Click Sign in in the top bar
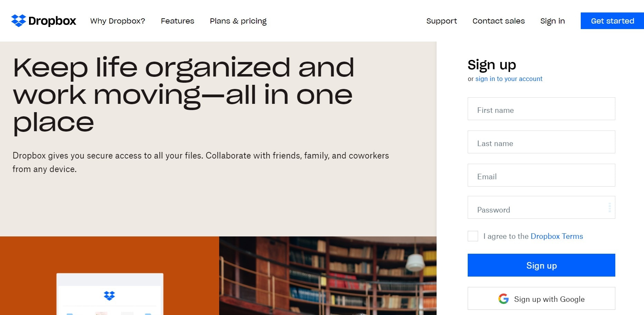 (552, 21)
